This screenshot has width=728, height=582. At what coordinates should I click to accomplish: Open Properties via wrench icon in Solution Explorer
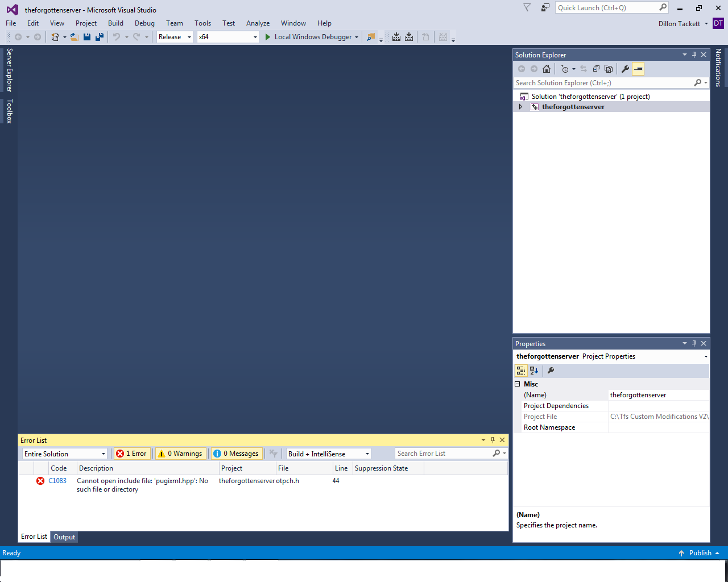coord(626,69)
